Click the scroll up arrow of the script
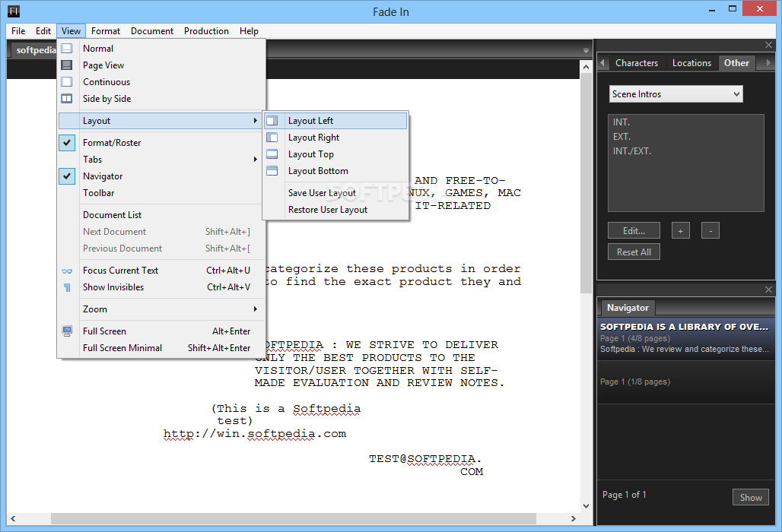Viewport: 782px width, 532px height. click(586, 67)
